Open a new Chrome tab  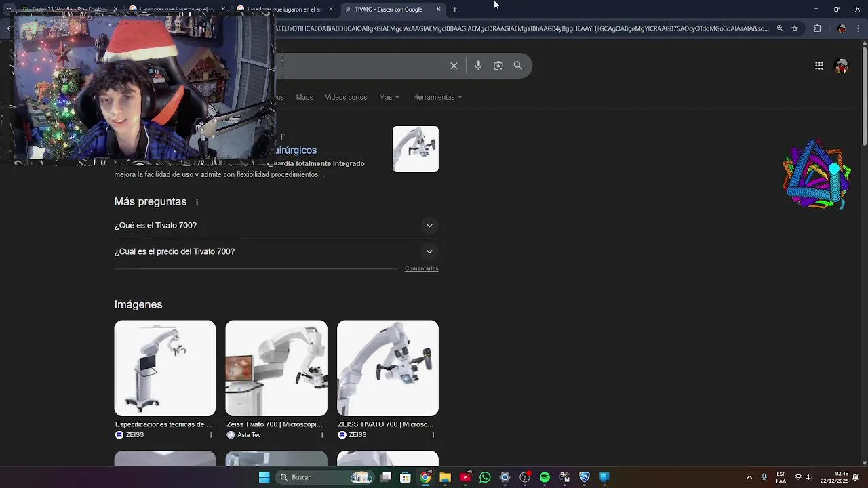pyautogui.click(x=454, y=9)
